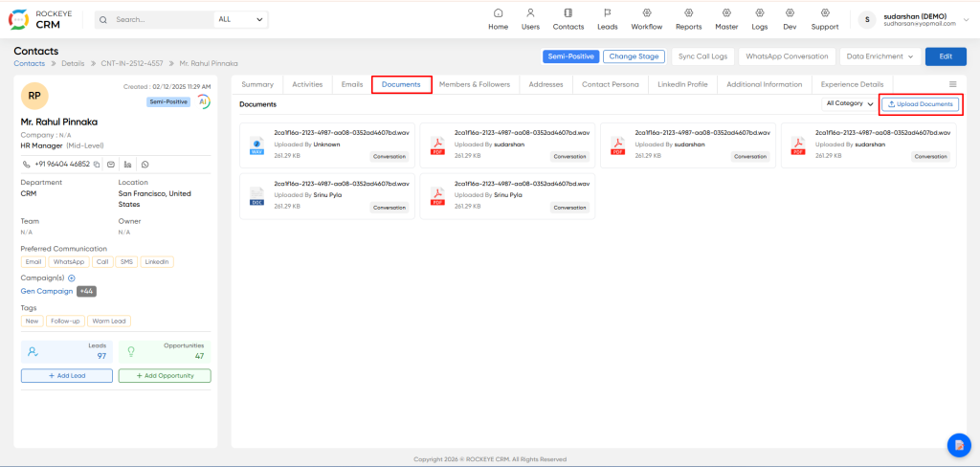Open the Members & Followers tab
980x467 pixels.
(x=475, y=84)
